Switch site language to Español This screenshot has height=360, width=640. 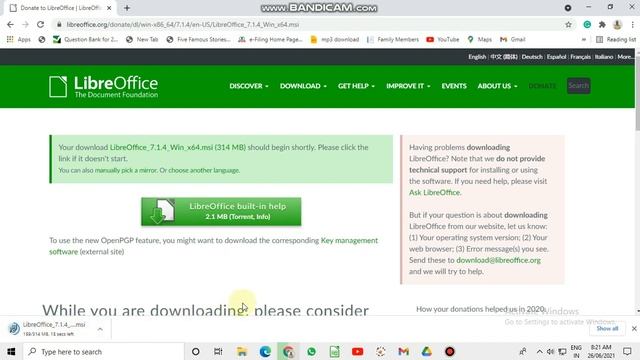point(556,57)
